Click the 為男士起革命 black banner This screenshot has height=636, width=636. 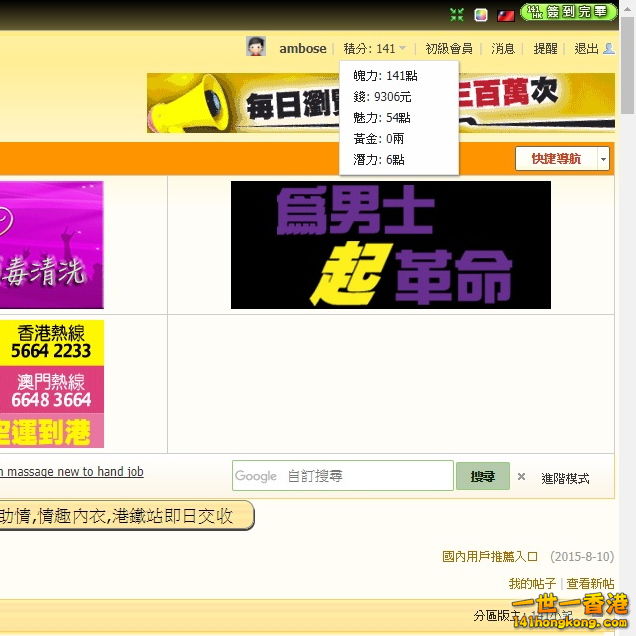tap(391, 245)
